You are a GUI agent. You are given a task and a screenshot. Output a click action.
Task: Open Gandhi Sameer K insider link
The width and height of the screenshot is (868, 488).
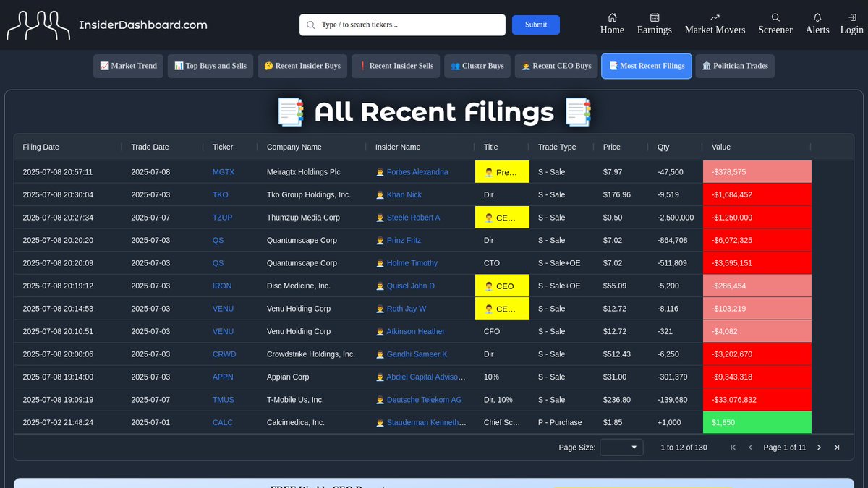[417, 354]
